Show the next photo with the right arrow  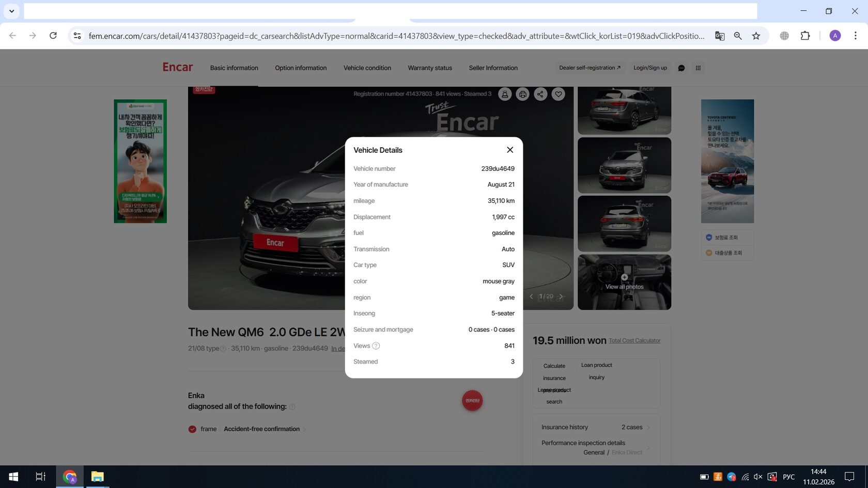coord(561,296)
